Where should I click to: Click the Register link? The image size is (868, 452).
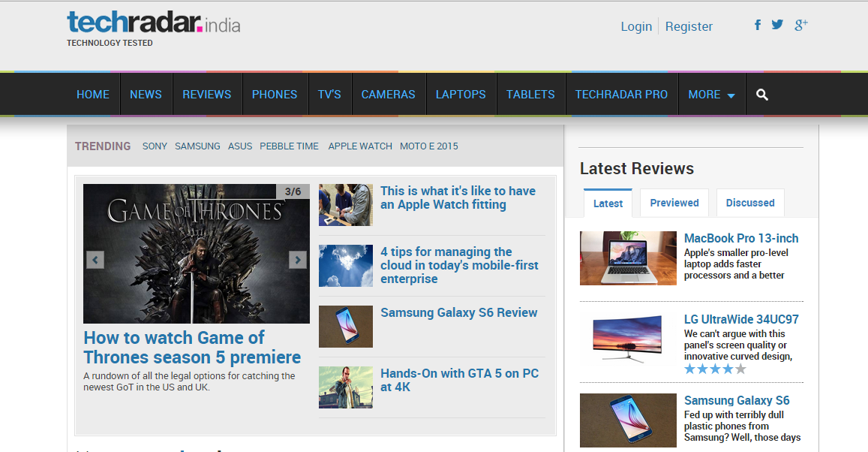[x=689, y=26]
